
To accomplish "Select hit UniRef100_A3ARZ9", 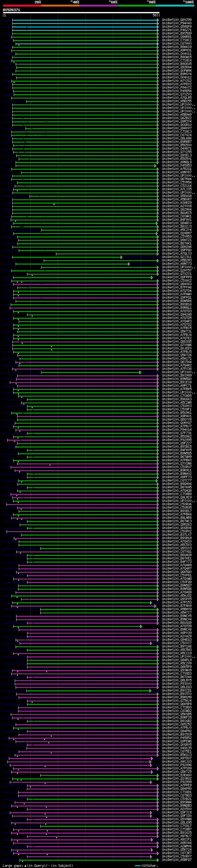I will [177, 203].
